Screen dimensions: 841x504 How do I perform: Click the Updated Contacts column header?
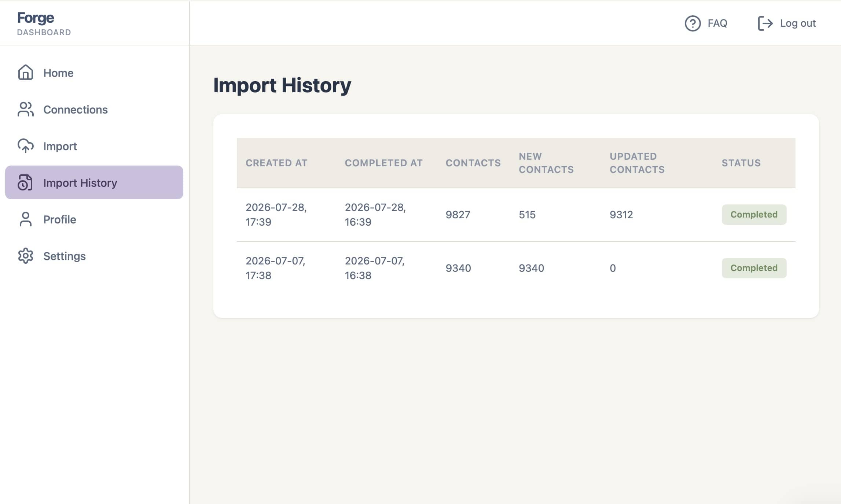[637, 163]
